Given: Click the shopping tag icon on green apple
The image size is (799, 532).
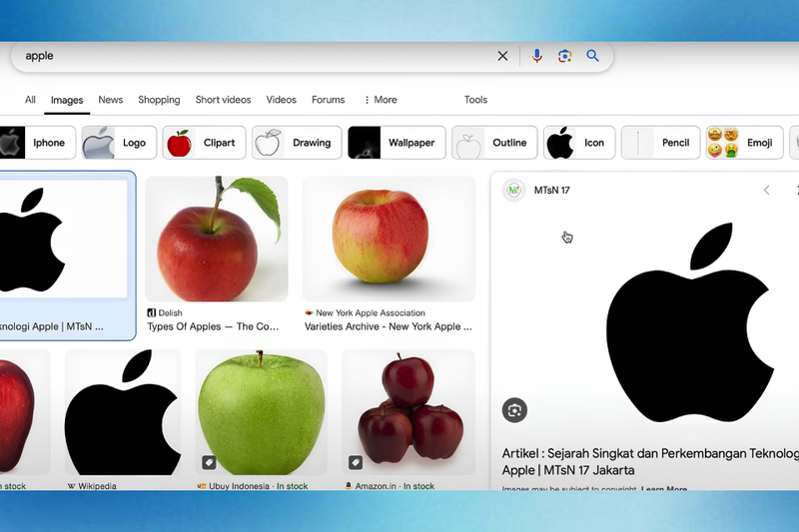Looking at the screenshot, I should (x=209, y=462).
